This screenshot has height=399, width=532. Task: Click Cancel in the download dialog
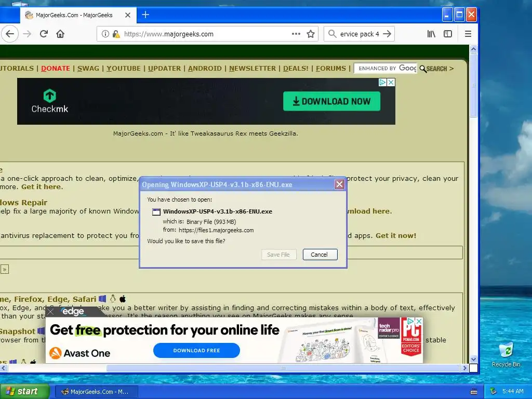[320, 255]
